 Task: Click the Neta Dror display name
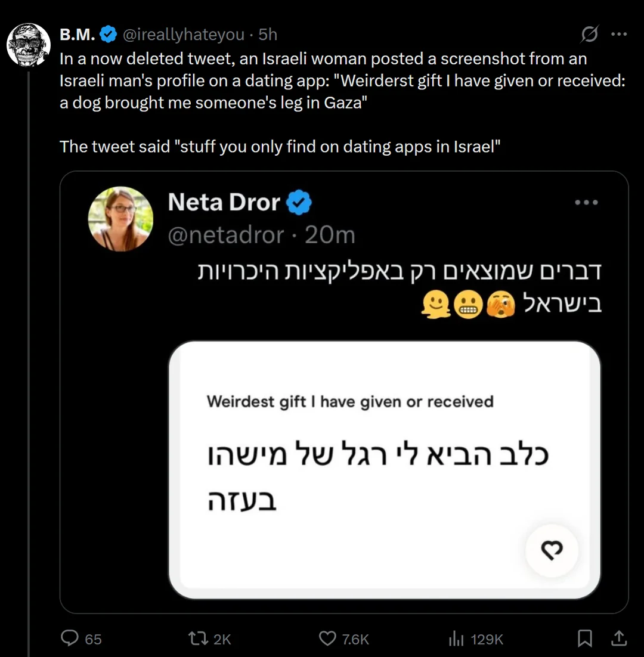(224, 202)
